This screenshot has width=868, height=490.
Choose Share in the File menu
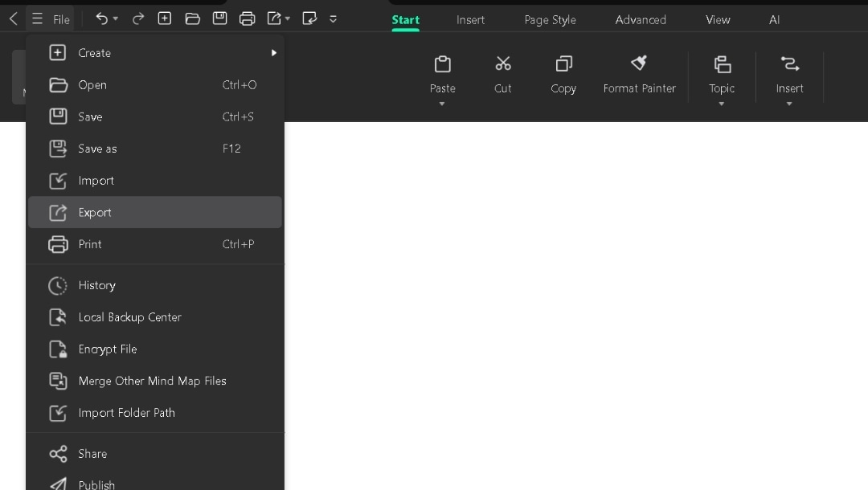(x=155, y=454)
